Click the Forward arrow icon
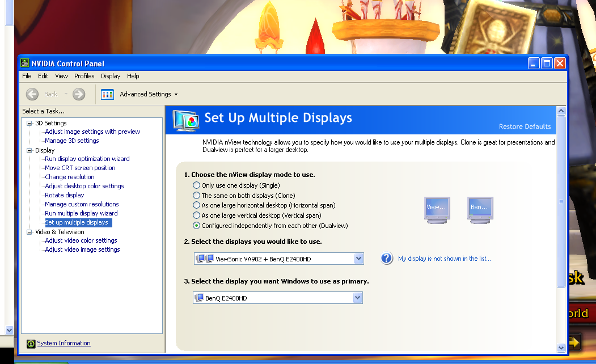Image resolution: width=596 pixels, height=364 pixels. point(79,94)
